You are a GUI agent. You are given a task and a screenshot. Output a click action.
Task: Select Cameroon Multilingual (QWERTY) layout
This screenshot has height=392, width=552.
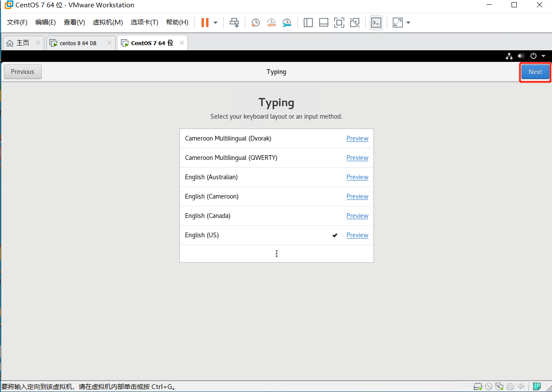coord(277,158)
